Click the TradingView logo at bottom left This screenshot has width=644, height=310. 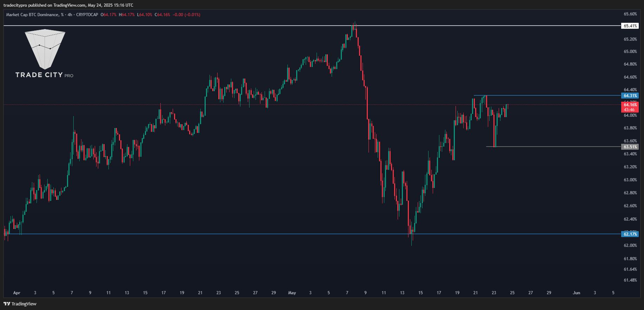click(20, 304)
